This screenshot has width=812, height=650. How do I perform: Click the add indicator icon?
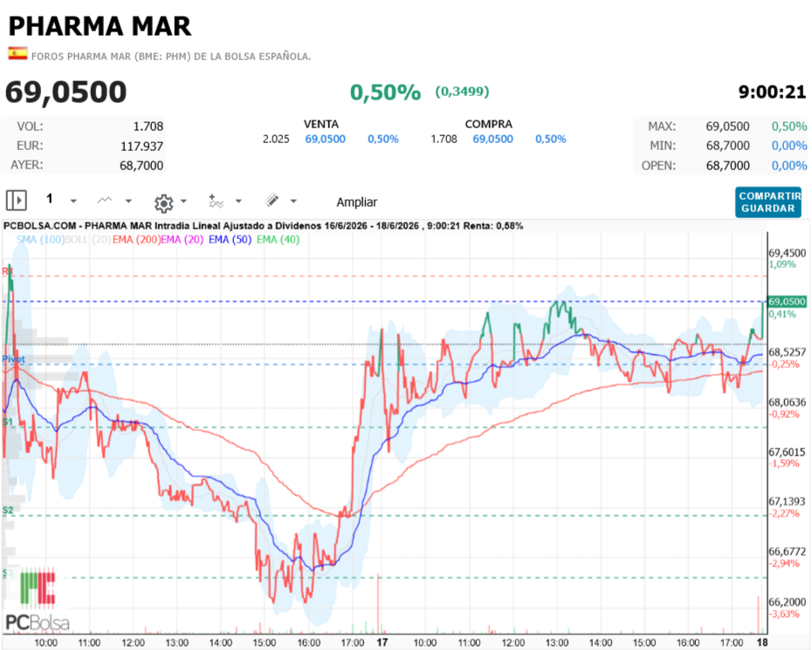click(216, 202)
